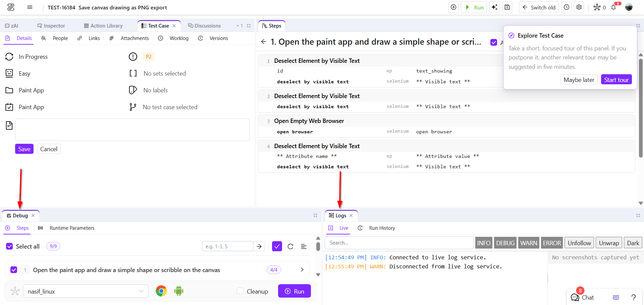Enable the Cleanup checkbox
644x305 pixels.
tap(240, 291)
